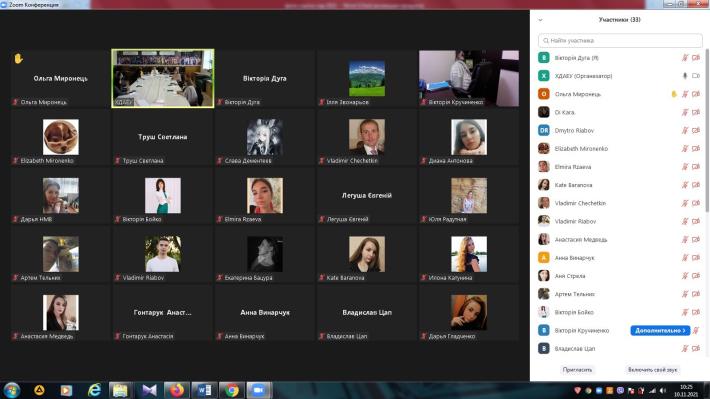Collapse participants panel with top-left chevron

[540, 20]
